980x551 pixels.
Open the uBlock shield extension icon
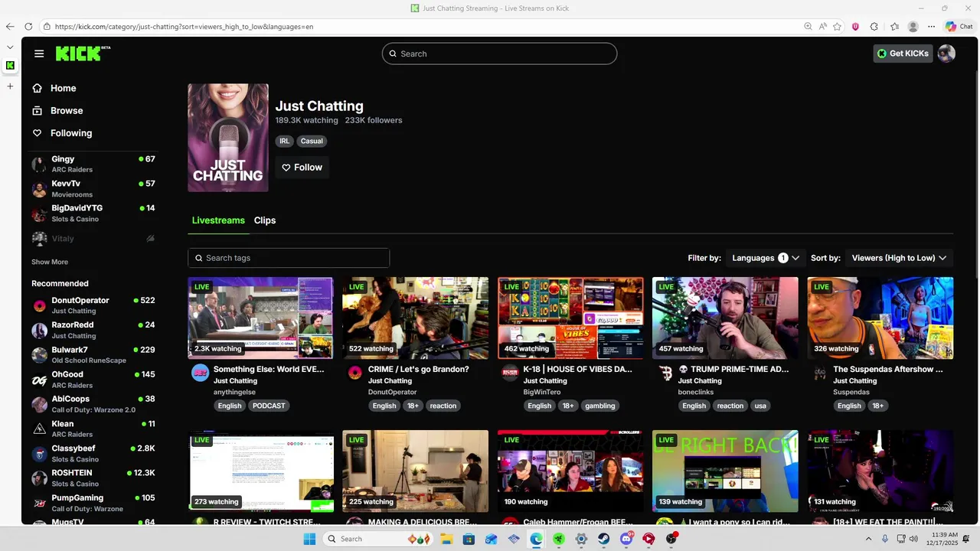coord(855,26)
